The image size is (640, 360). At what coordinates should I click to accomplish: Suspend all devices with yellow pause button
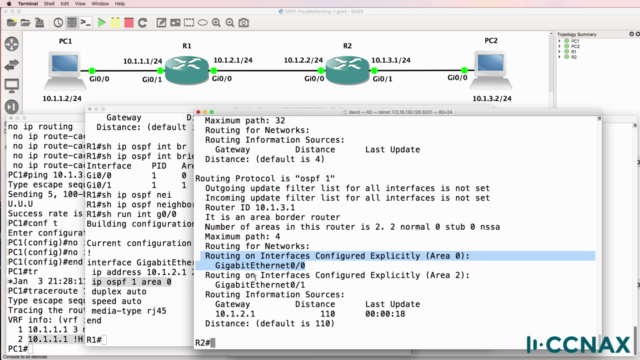(116, 22)
